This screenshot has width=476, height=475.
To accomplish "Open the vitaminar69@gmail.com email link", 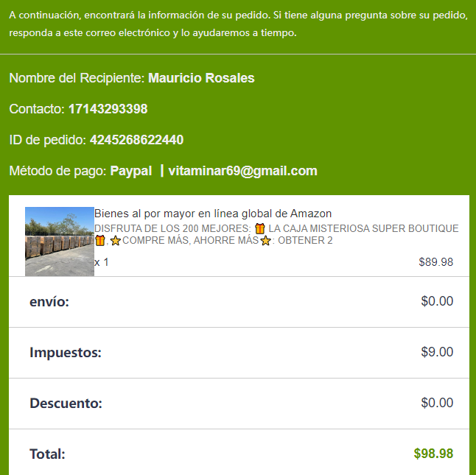I will (x=242, y=171).
